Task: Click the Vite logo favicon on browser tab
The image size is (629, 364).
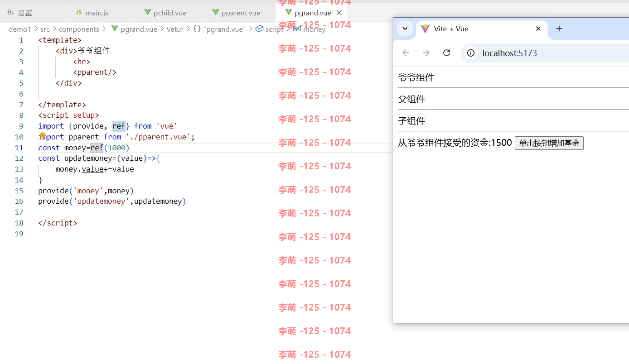Action: (425, 29)
